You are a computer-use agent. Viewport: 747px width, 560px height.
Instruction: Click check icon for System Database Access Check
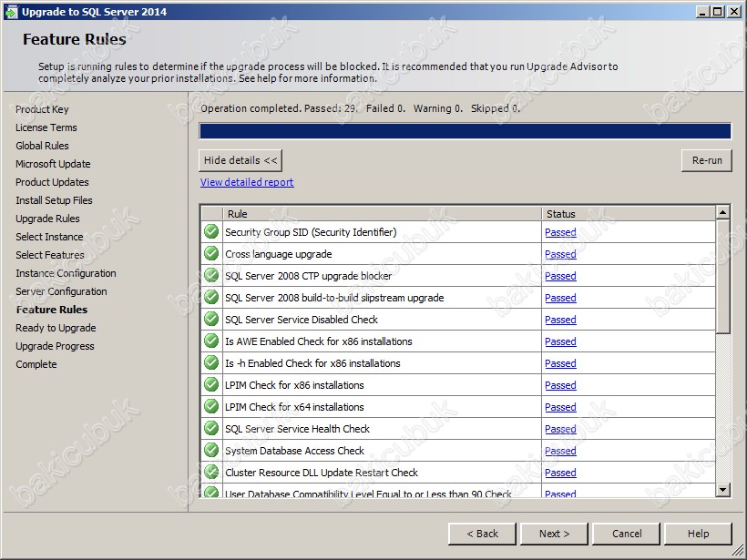pyautogui.click(x=211, y=451)
